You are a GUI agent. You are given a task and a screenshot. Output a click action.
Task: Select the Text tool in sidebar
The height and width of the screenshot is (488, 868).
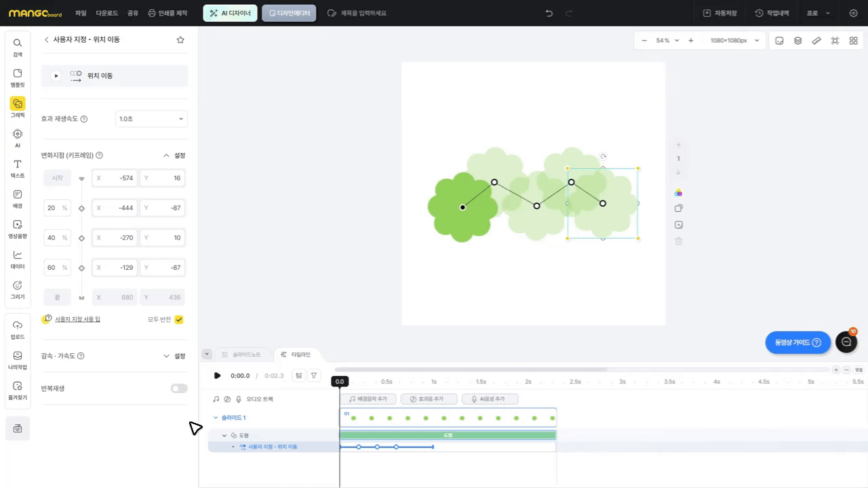(18, 168)
